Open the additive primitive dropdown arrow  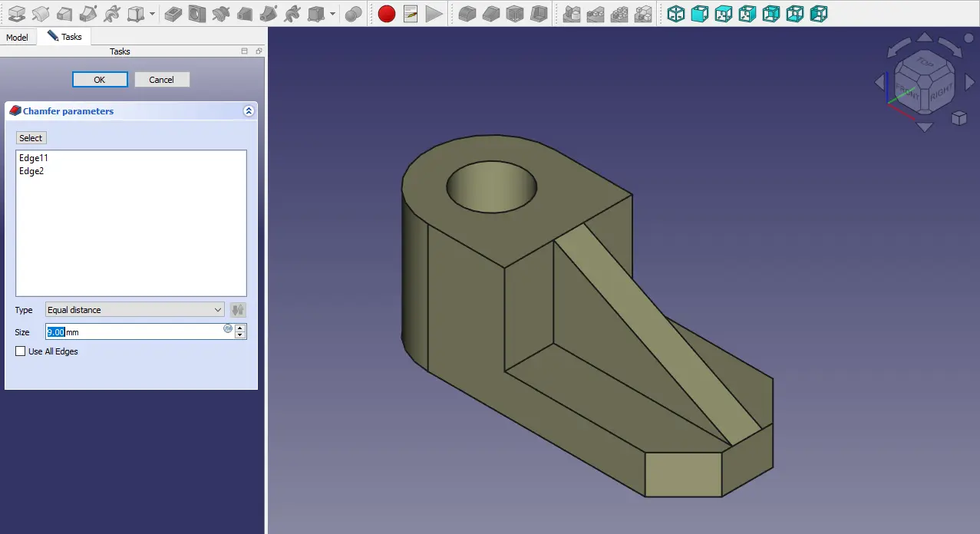(x=152, y=14)
